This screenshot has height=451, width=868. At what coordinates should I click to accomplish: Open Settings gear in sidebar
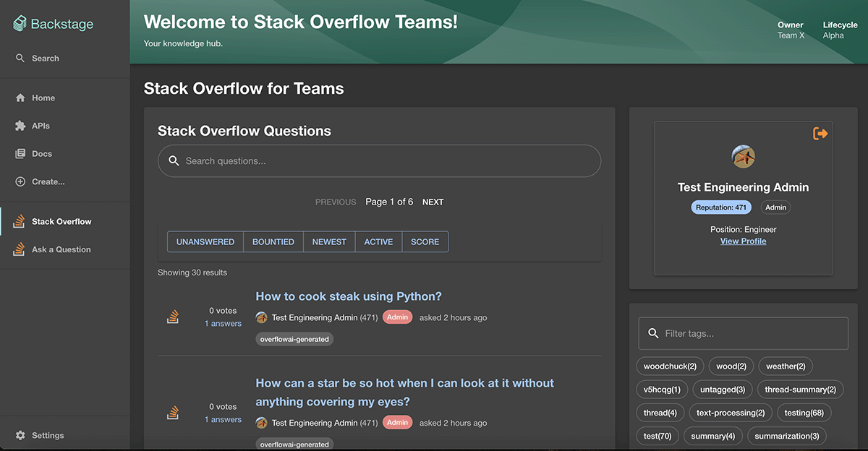pos(20,436)
